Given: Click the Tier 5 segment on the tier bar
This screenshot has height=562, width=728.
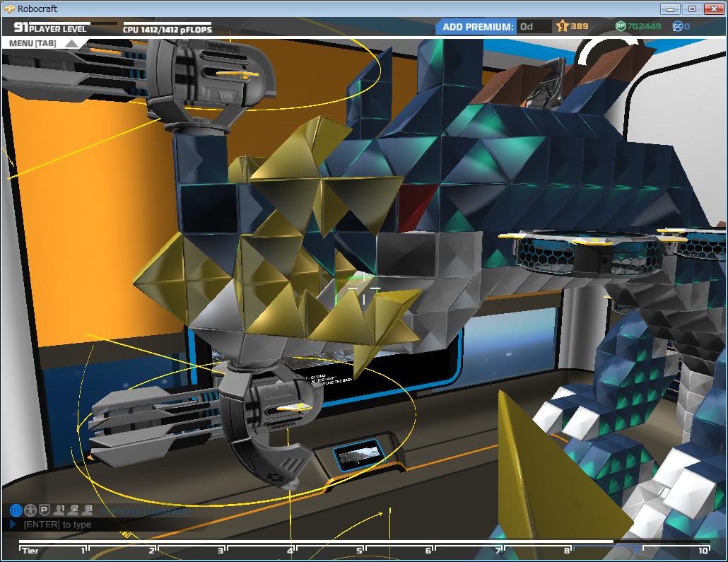Looking at the screenshot, I should tap(329, 550).
